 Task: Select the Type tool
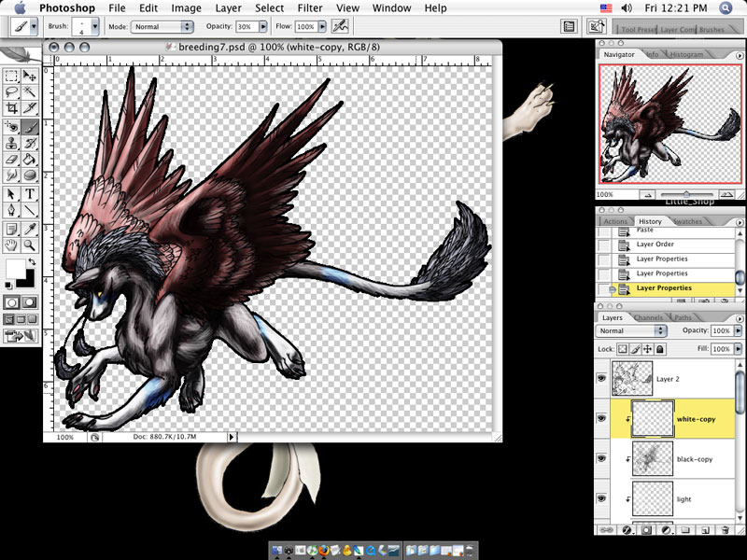coord(30,194)
